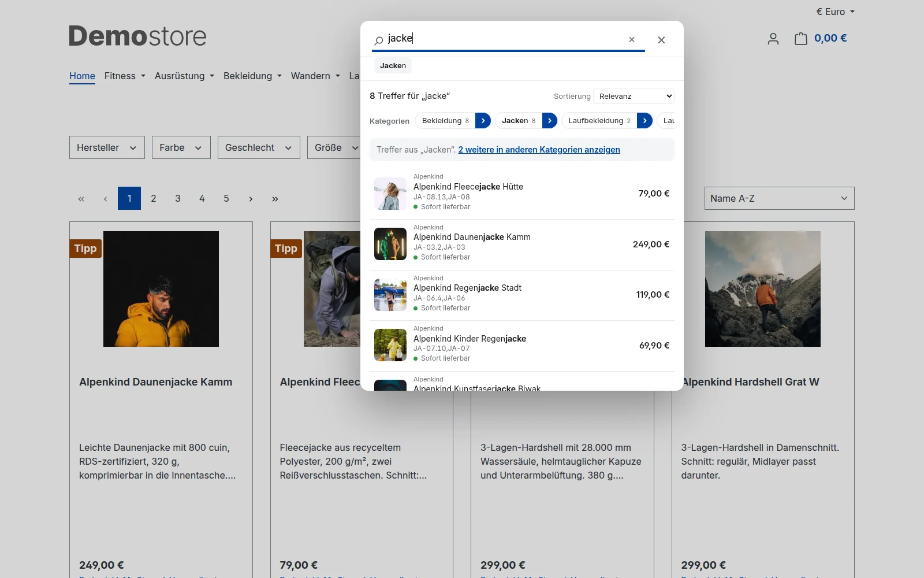Select the Jacken category filter chip
The width and height of the screenshot is (924, 578).
coord(519,120)
